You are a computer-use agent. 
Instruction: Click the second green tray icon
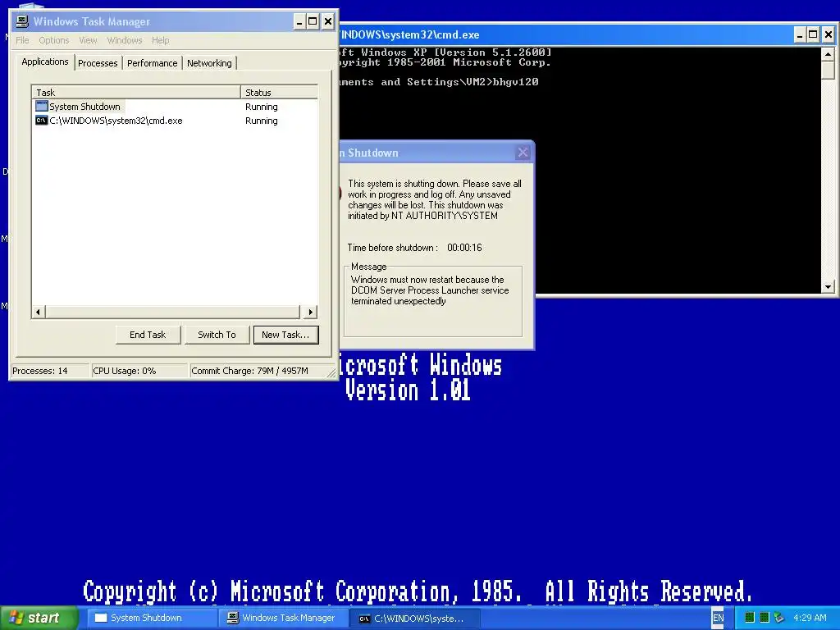(765, 618)
